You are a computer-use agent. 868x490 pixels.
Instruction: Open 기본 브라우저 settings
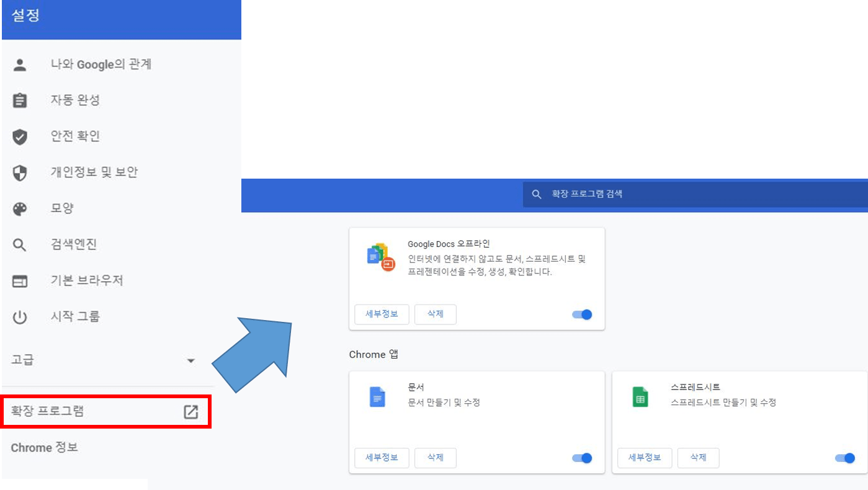click(87, 280)
